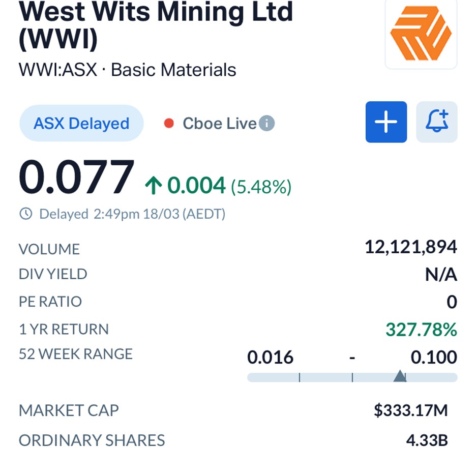Open the Cboe Live info icon
This screenshot has width=476, height=473.
pyautogui.click(x=267, y=123)
